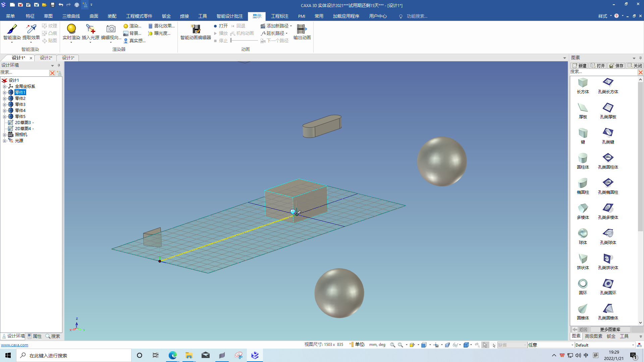Switch to the 设计2 document tab
The image size is (644, 362).
tap(46, 58)
